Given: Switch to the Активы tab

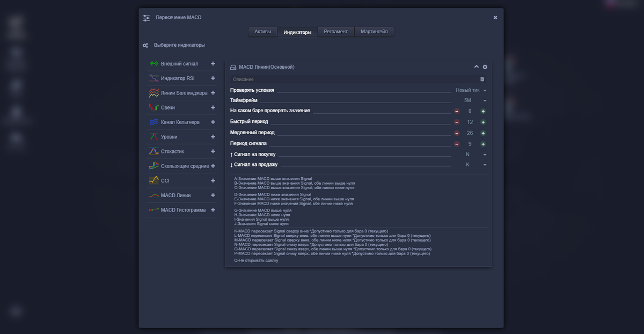Looking at the screenshot, I should tap(263, 32).
